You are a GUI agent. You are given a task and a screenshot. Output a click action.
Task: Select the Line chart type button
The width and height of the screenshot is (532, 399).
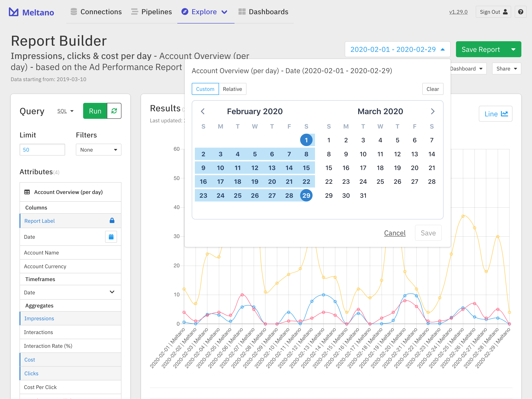495,114
